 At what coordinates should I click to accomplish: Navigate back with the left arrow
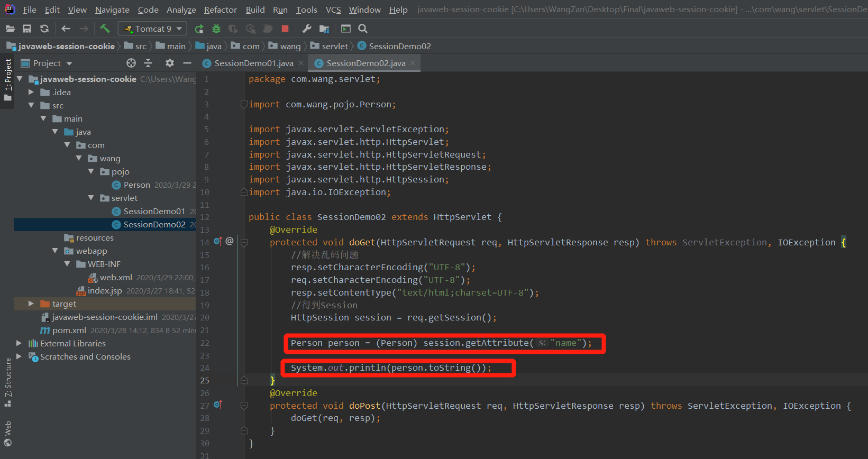(x=66, y=29)
